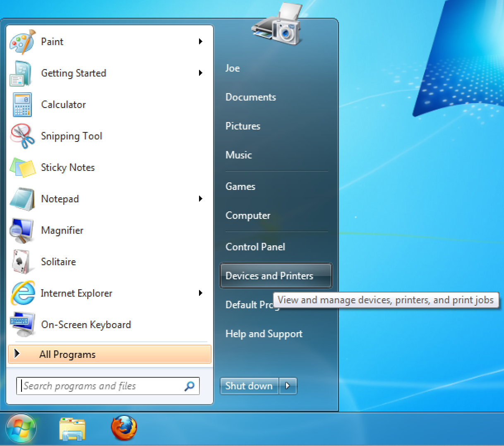Select Devices and Printers
The width and height of the screenshot is (504, 446).
pyautogui.click(x=276, y=276)
